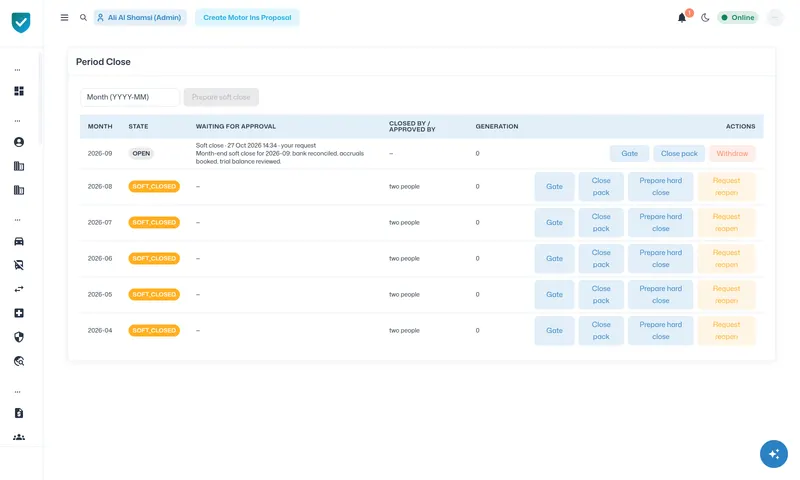The image size is (800, 480).
Task: Click the search magnifier icon
Action: pos(83,17)
